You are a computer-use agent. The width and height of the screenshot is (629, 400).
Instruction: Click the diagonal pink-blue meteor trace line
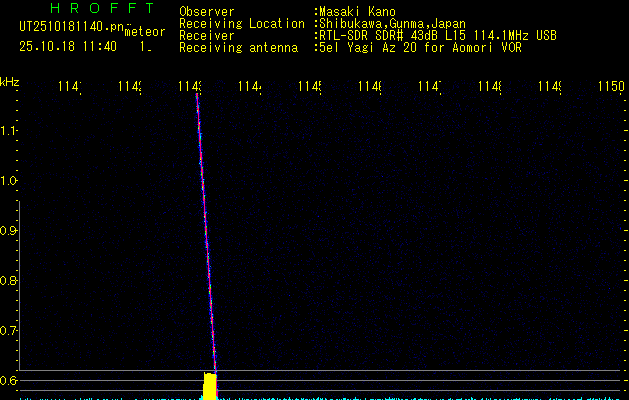click(x=206, y=230)
